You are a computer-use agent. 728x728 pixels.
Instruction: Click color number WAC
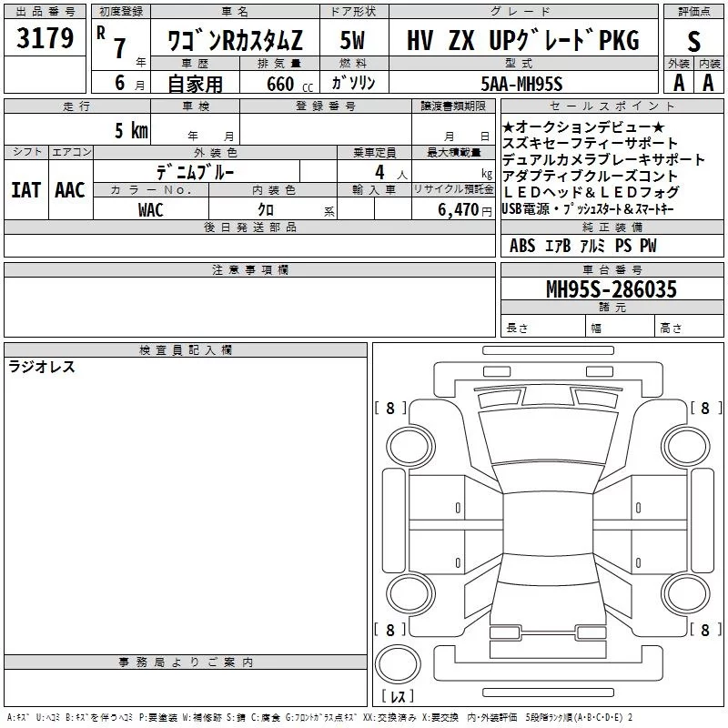point(150,210)
